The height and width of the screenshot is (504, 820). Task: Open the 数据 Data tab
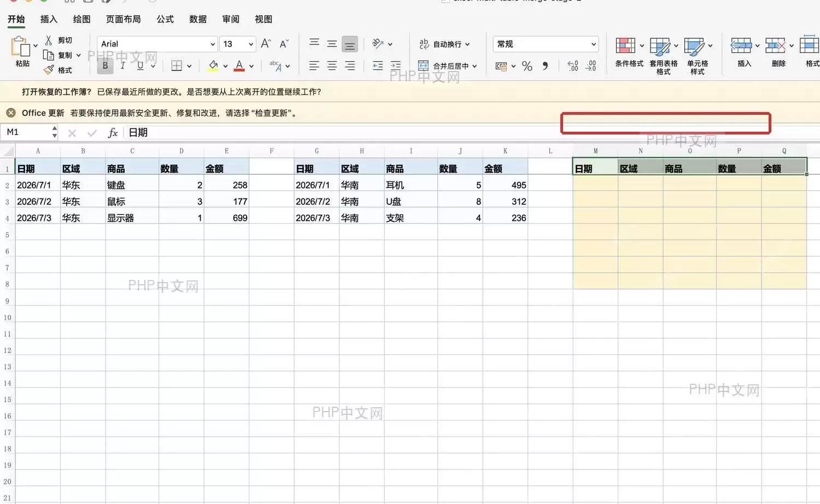pyautogui.click(x=198, y=19)
